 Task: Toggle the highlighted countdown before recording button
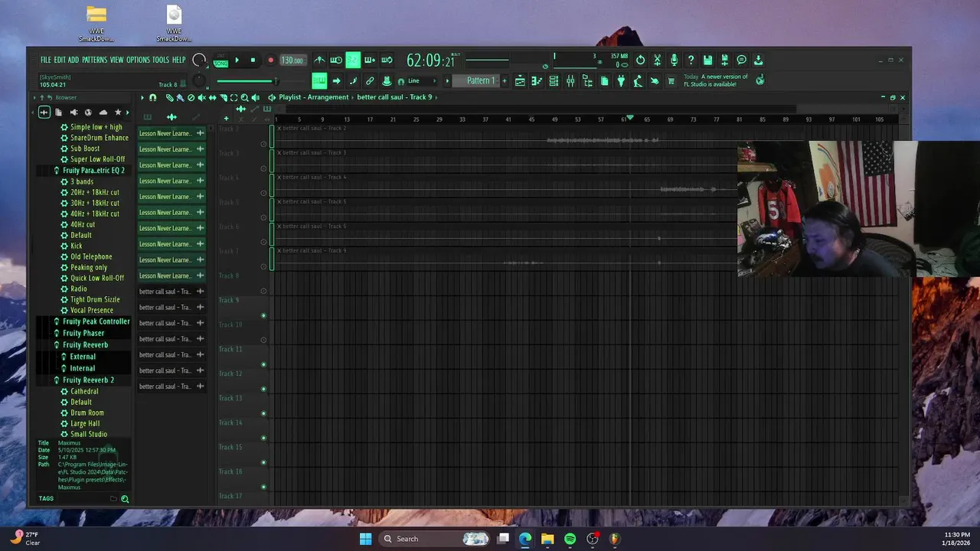coord(353,60)
